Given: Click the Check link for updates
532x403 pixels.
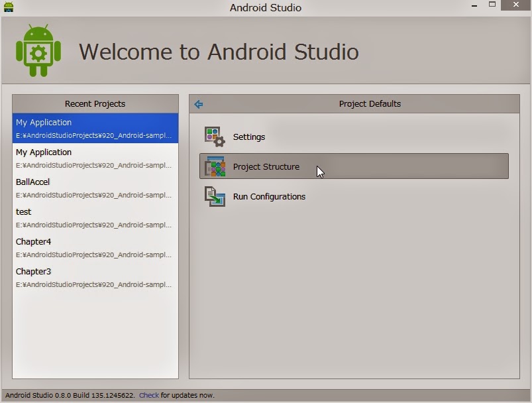Looking at the screenshot, I should click(x=148, y=394).
